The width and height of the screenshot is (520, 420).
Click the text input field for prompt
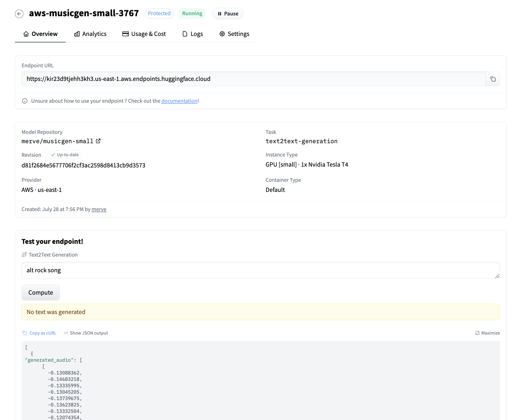point(261,270)
